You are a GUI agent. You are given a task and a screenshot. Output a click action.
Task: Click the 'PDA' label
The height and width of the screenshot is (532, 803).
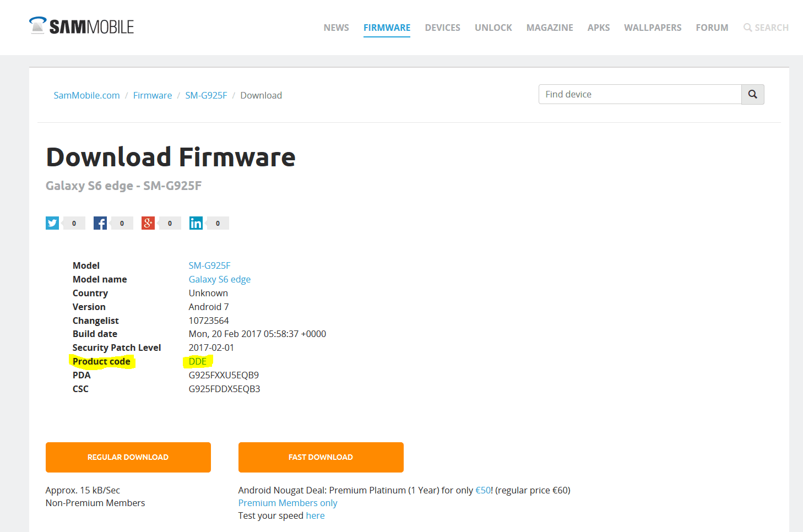(x=82, y=375)
